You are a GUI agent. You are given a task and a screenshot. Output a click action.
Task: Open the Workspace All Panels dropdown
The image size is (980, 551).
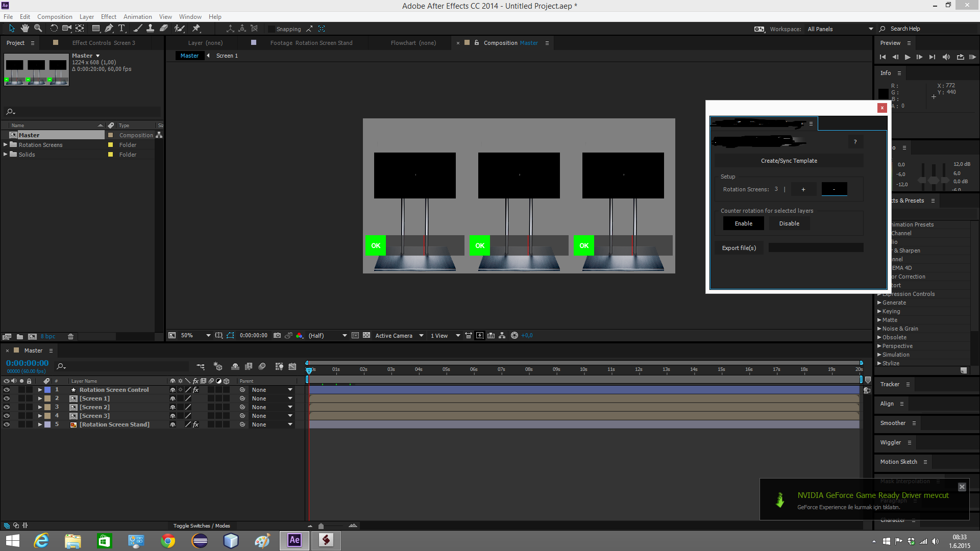point(840,29)
